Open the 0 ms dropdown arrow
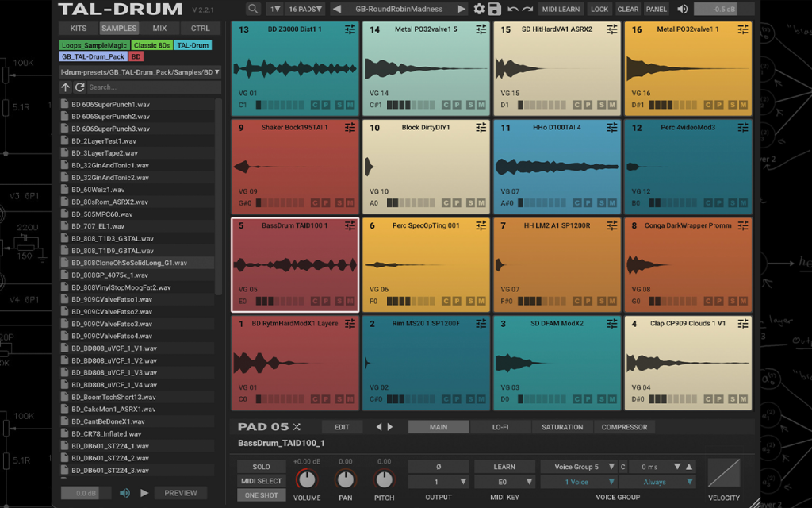Screen dimensions: 812x508 click(677, 467)
